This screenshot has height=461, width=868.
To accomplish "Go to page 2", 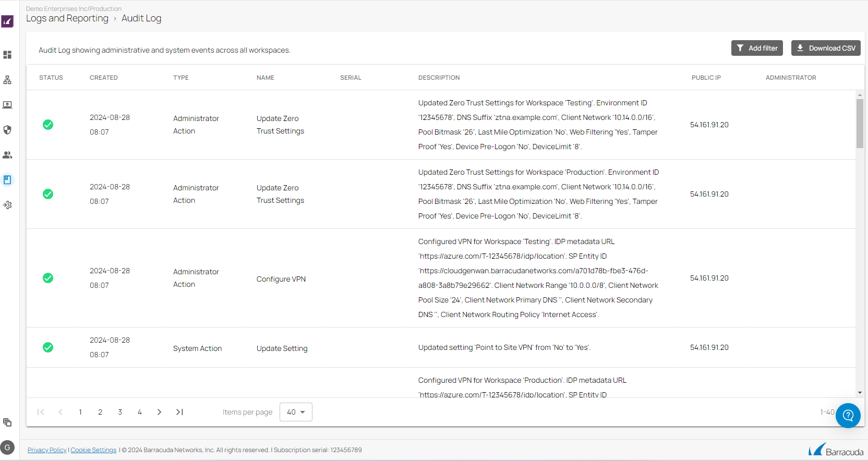I will [100, 412].
